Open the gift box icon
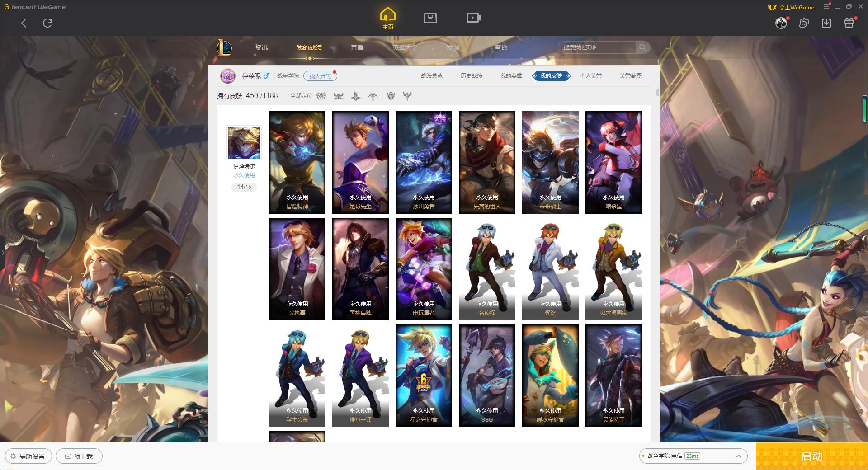 (x=849, y=23)
